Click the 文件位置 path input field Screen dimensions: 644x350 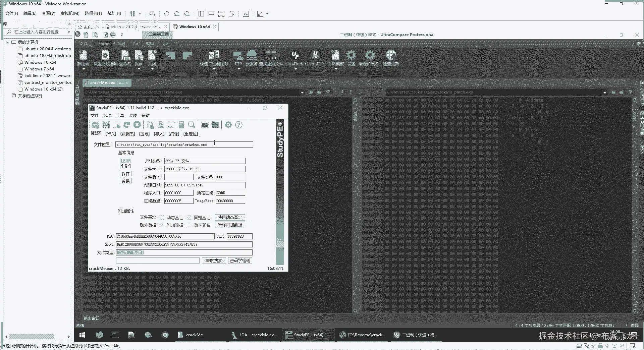click(184, 144)
